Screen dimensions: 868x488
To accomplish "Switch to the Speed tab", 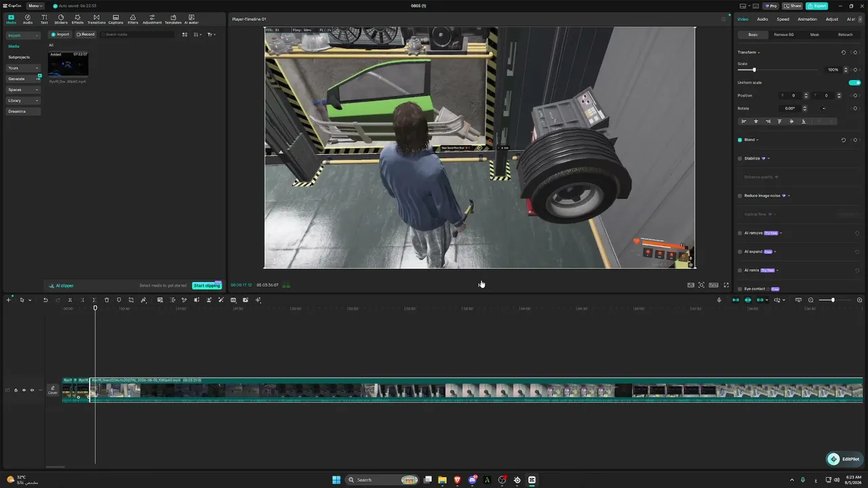I will pos(783,19).
